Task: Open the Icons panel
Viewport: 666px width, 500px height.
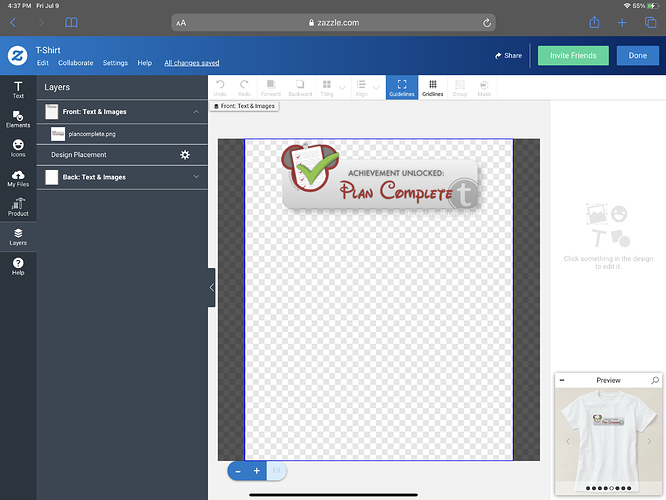Action: (18, 148)
